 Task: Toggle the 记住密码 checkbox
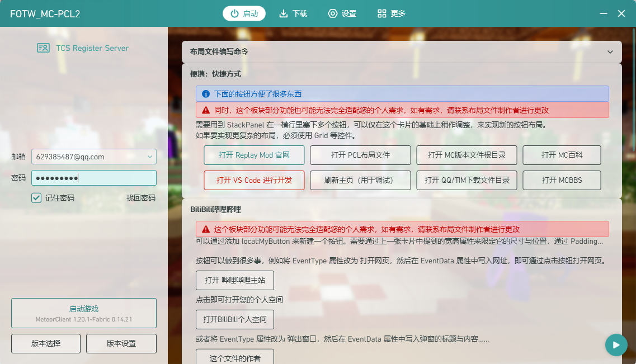point(36,198)
